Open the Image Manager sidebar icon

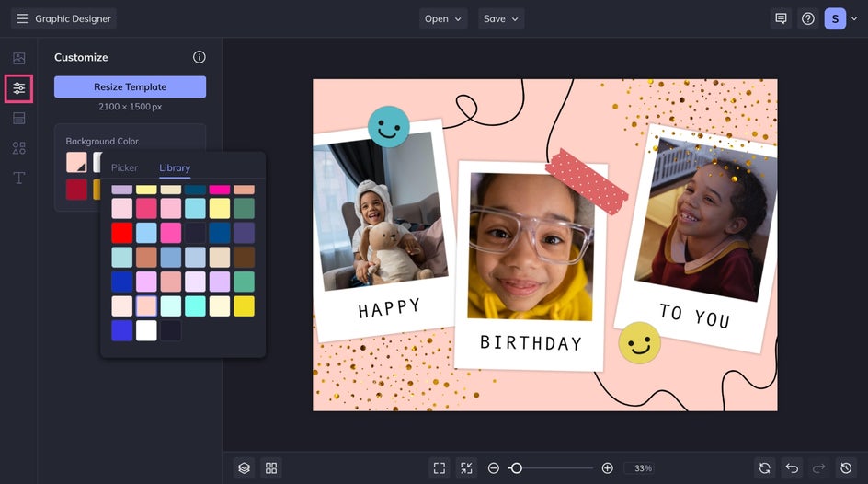18,58
